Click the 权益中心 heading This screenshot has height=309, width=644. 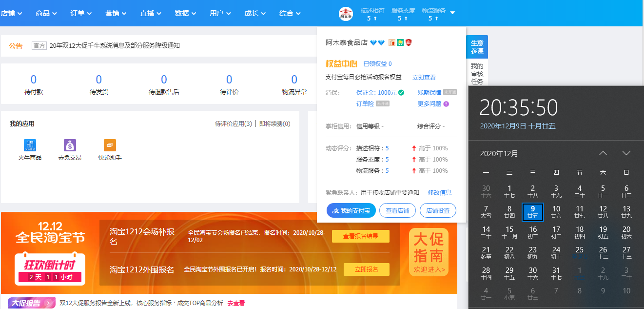click(x=341, y=64)
